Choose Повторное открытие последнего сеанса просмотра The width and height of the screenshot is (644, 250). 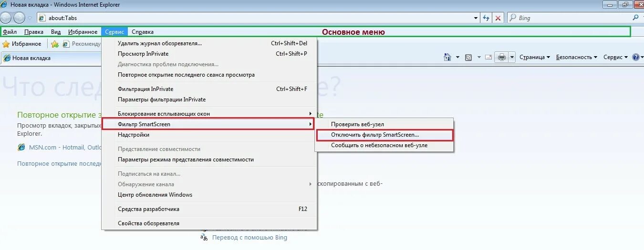(x=209, y=75)
